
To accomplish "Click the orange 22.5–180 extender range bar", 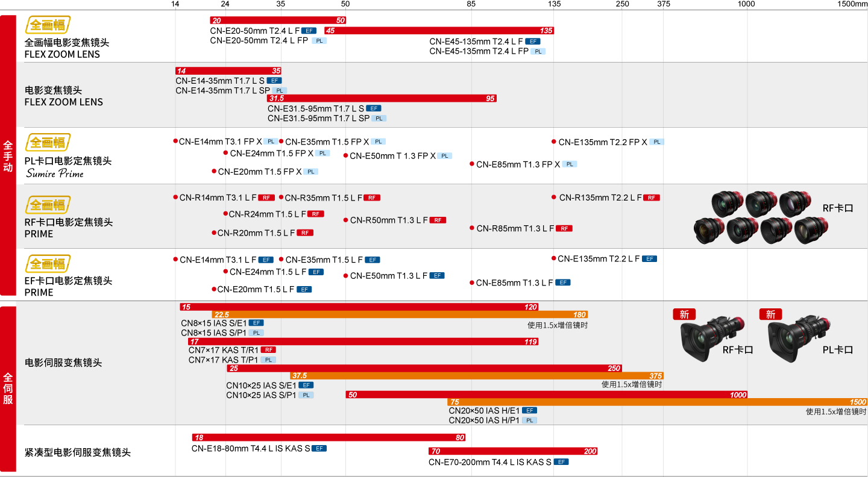I will tap(400, 314).
